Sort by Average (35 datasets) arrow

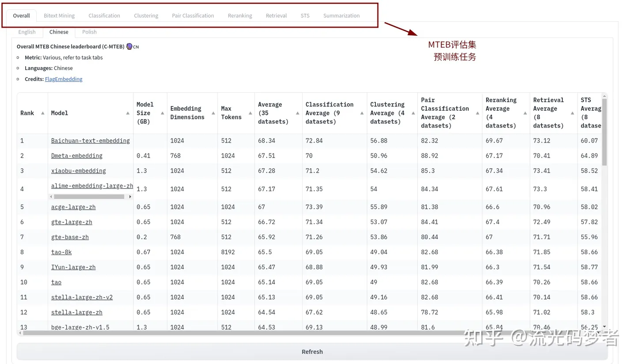[297, 113]
